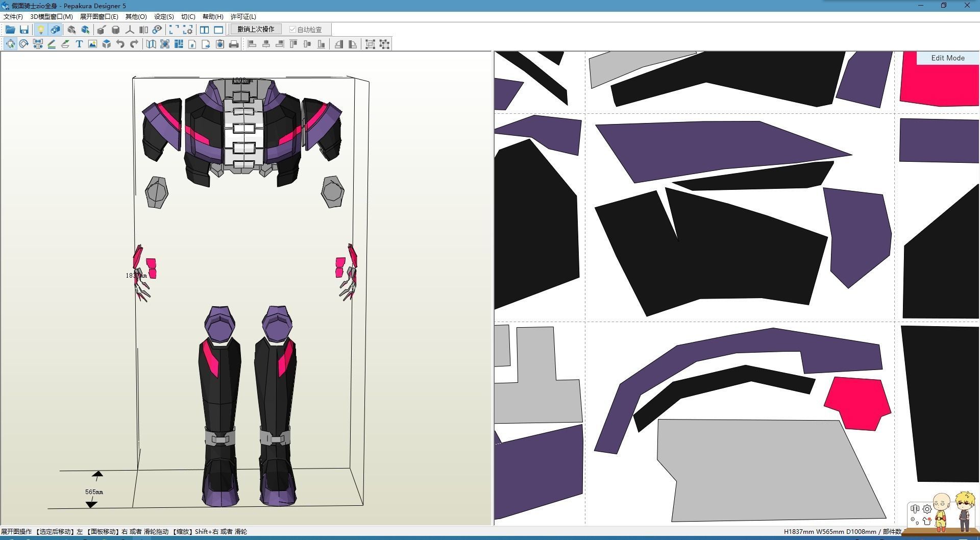Click the fit-to-parts frame icon
980x540 pixels.
click(x=165, y=44)
